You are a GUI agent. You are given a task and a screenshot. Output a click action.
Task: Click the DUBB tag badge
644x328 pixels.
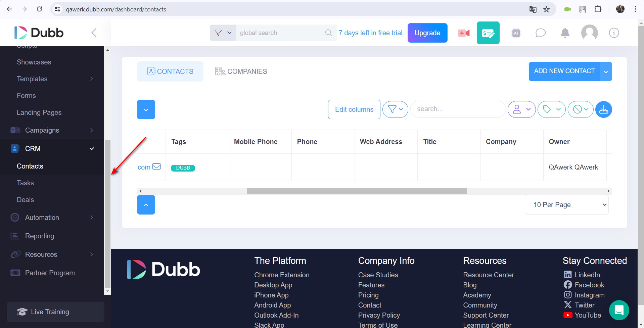point(183,168)
